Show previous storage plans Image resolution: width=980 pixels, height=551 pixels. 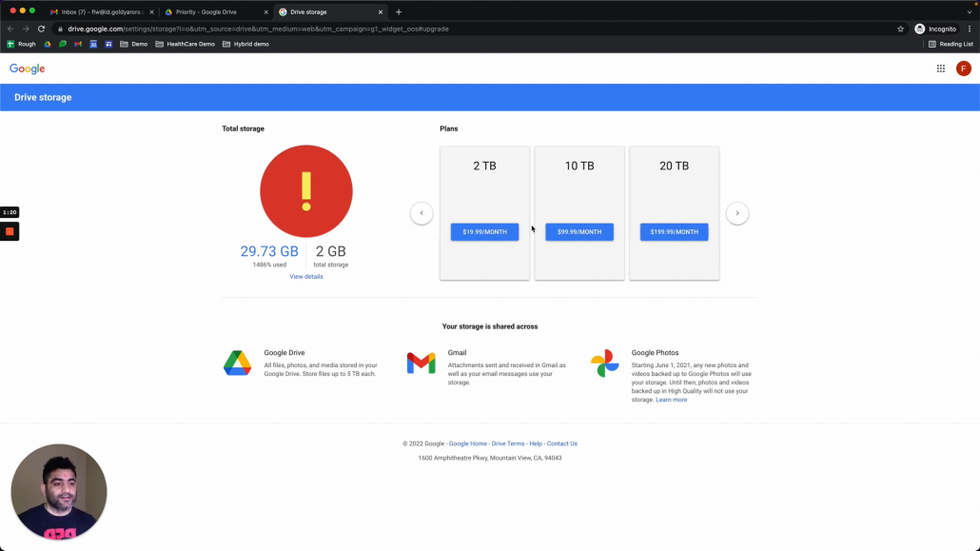pos(421,213)
